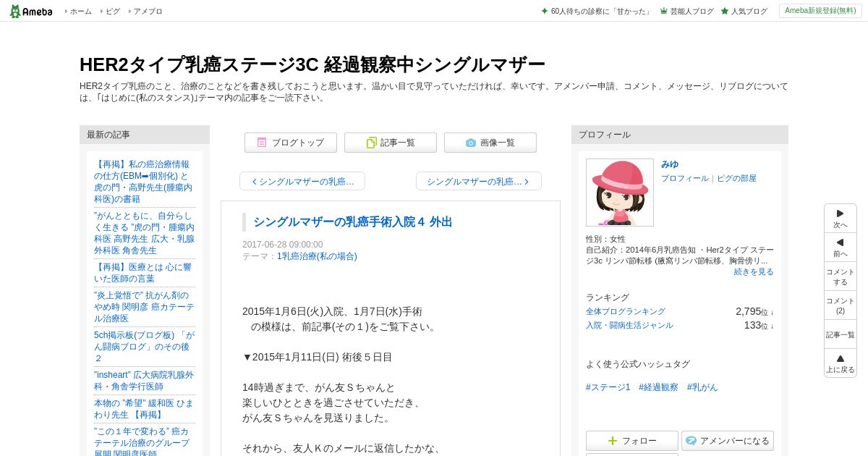The height and width of the screenshot is (456, 868).
Task: Click Ameba新規登録(無料) button
Action: click(x=820, y=11)
